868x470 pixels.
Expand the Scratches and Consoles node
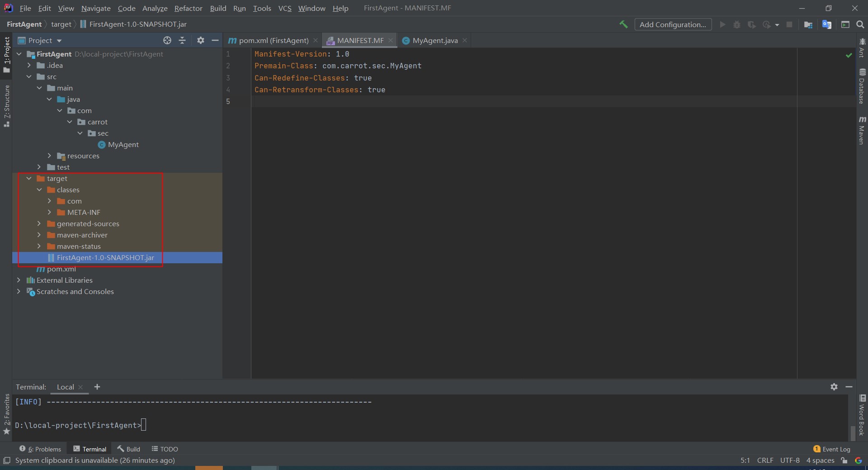click(x=19, y=291)
